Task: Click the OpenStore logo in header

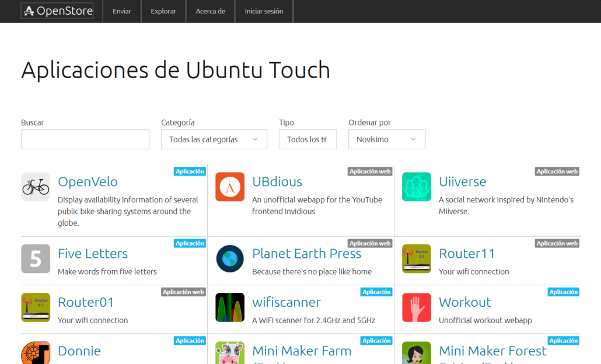Action: click(x=57, y=11)
